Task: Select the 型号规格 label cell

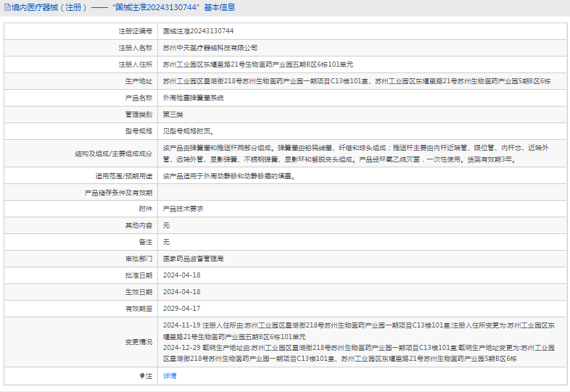Action: (x=81, y=132)
